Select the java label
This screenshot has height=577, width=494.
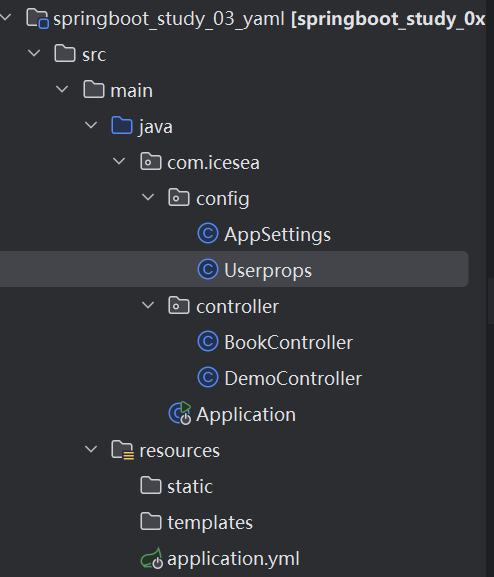[156, 127]
